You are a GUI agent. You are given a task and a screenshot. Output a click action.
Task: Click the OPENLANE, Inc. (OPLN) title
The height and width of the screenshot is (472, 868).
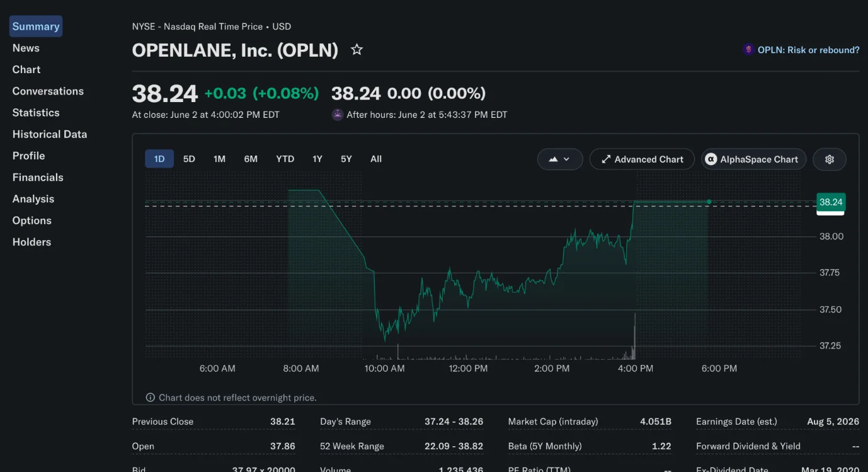[x=235, y=50]
